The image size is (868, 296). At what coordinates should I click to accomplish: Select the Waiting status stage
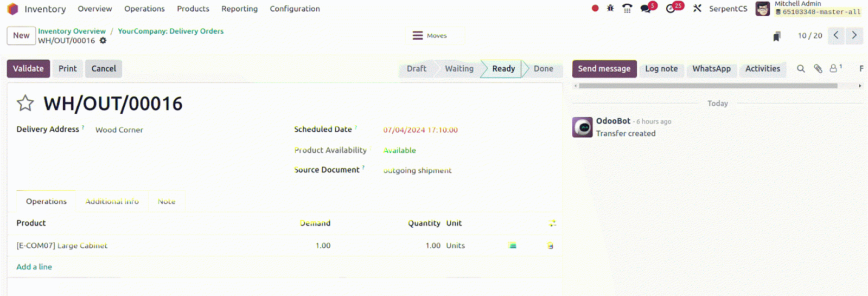pos(459,69)
